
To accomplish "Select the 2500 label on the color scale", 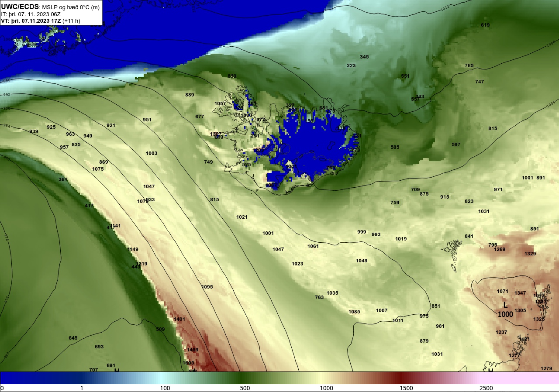I will pyautogui.click(x=486, y=388).
